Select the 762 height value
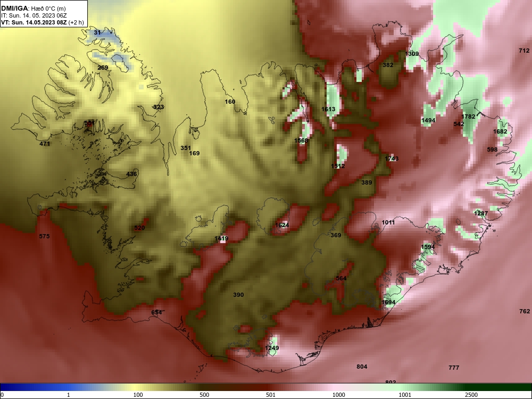532x399 pixels. pyautogui.click(x=525, y=311)
